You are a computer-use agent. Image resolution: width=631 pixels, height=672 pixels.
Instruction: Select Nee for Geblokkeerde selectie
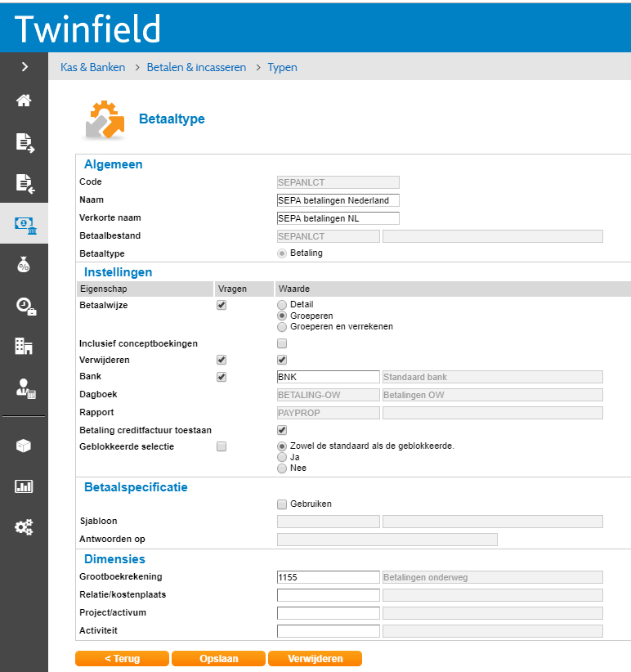point(283,468)
